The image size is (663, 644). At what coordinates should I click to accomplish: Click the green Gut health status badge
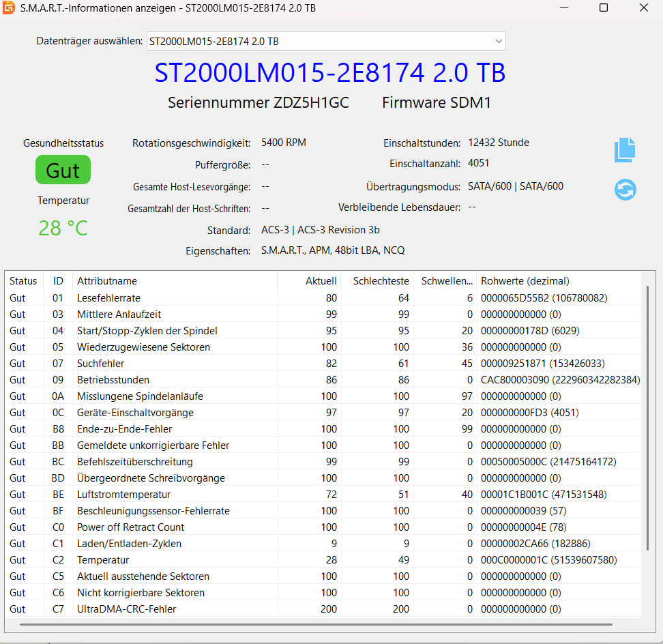[63, 171]
